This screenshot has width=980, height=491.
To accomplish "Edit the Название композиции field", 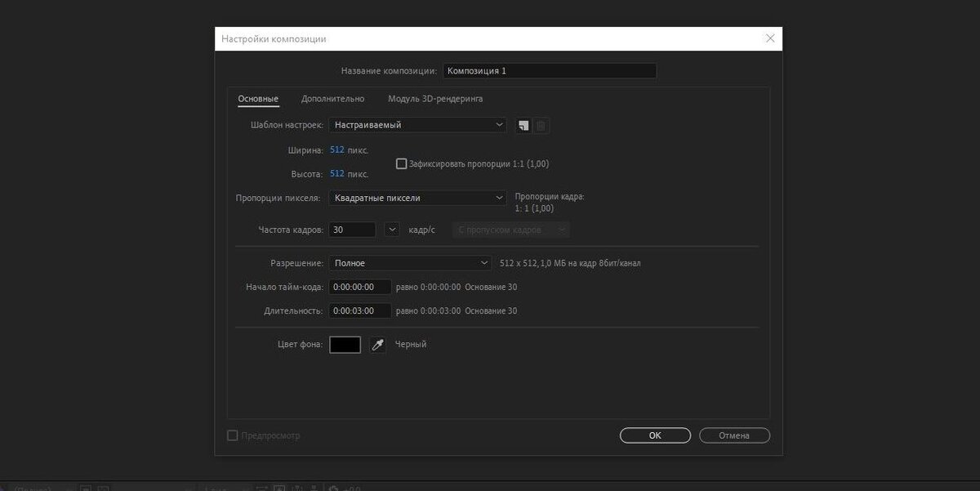I will pos(550,71).
